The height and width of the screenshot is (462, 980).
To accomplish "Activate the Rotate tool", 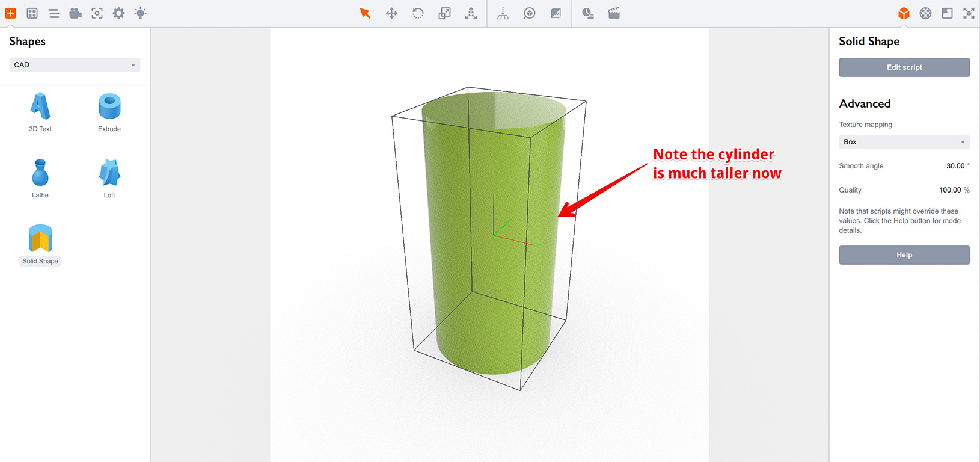I will [418, 13].
